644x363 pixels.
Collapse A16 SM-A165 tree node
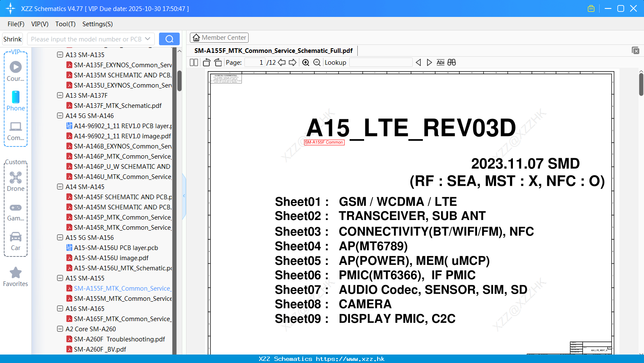pos(60,308)
